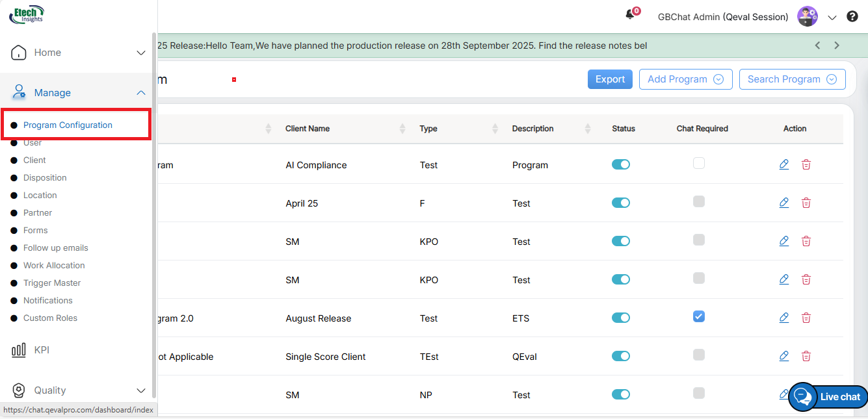Edit the August Release program row
The height and width of the screenshot is (419, 868).
(x=784, y=318)
